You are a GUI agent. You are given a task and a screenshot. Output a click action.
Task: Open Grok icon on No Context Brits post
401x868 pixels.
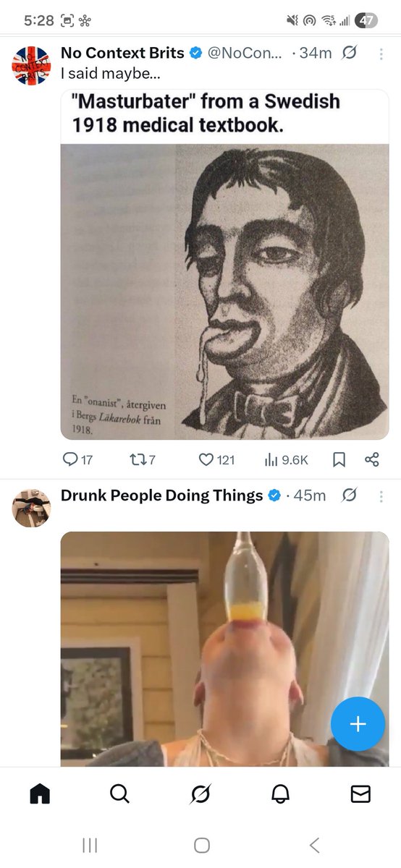click(x=349, y=53)
